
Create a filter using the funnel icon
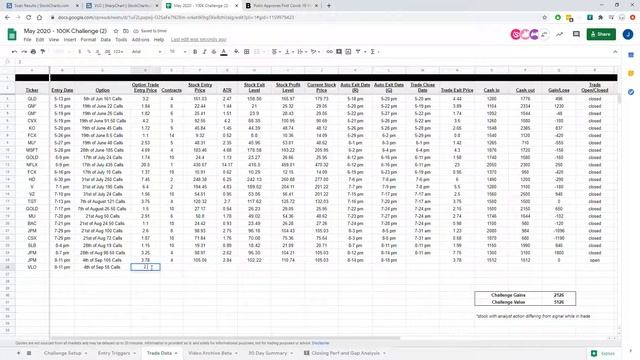[358, 52]
